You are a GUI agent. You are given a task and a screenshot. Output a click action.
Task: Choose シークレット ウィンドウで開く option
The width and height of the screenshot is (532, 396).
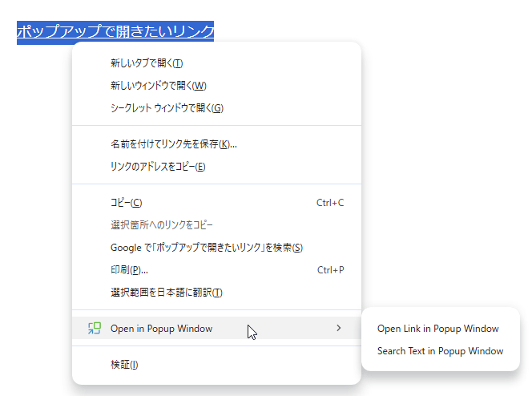216,108
